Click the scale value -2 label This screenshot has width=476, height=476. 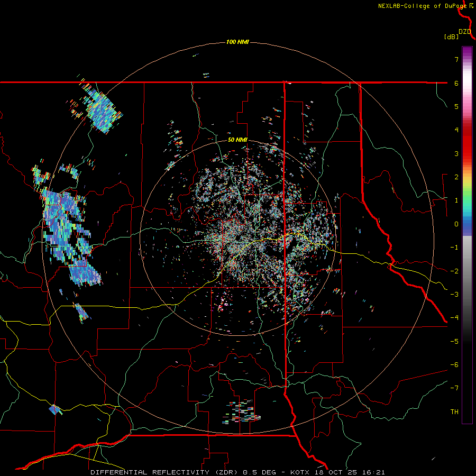[x=454, y=271]
